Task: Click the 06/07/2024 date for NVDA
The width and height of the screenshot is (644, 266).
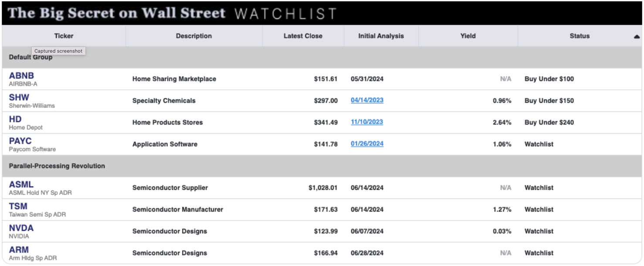Action: coord(367,231)
